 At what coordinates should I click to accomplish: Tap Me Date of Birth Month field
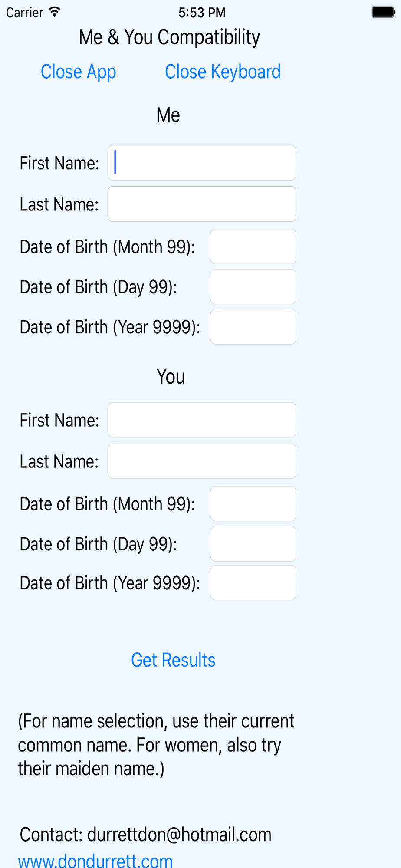[x=253, y=247]
